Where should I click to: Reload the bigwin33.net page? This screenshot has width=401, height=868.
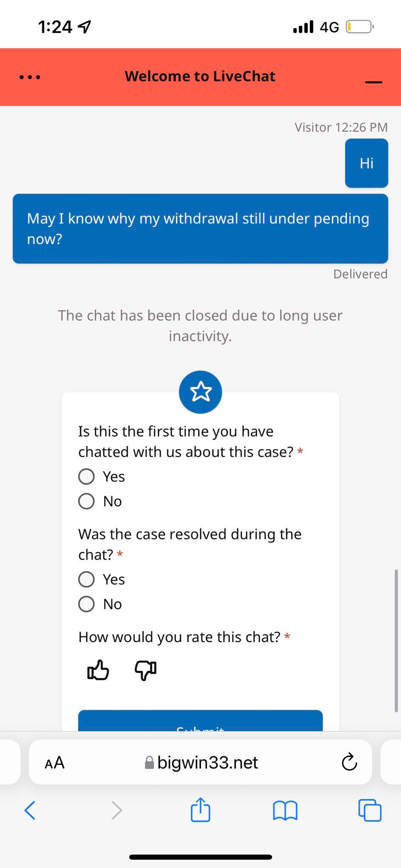click(349, 762)
